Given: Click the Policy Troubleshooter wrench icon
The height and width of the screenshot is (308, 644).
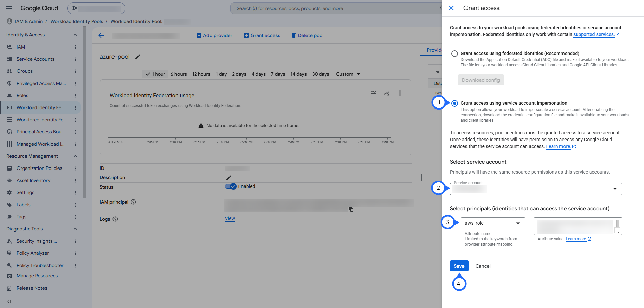Looking at the screenshot, I should tap(9, 265).
